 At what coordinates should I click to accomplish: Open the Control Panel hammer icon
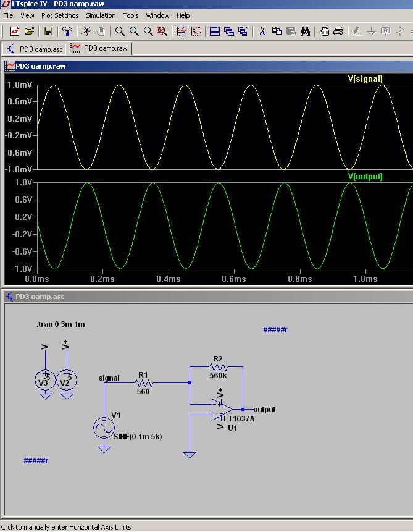click(x=67, y=32)
